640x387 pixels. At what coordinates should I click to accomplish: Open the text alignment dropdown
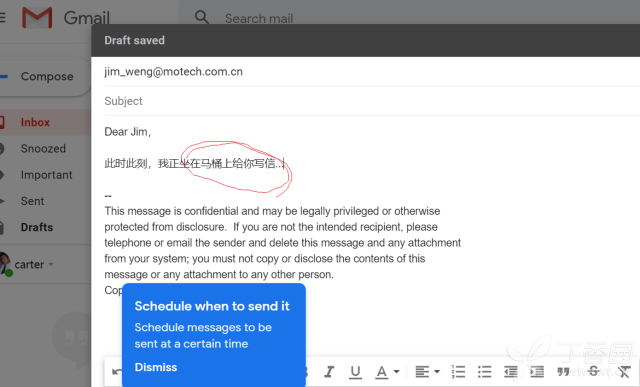coord(427,371)
